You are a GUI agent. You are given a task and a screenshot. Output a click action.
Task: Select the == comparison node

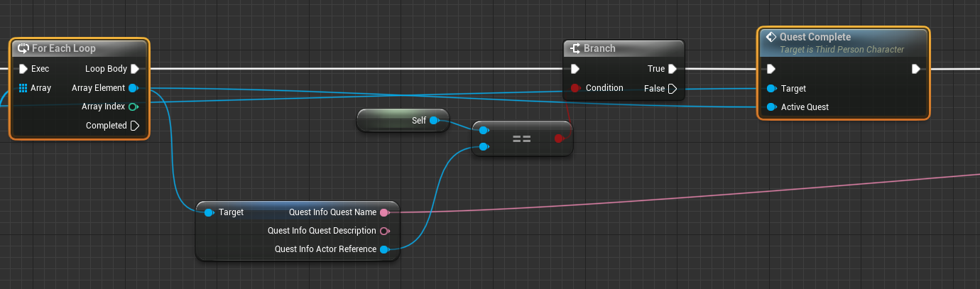tap(522, 138)
